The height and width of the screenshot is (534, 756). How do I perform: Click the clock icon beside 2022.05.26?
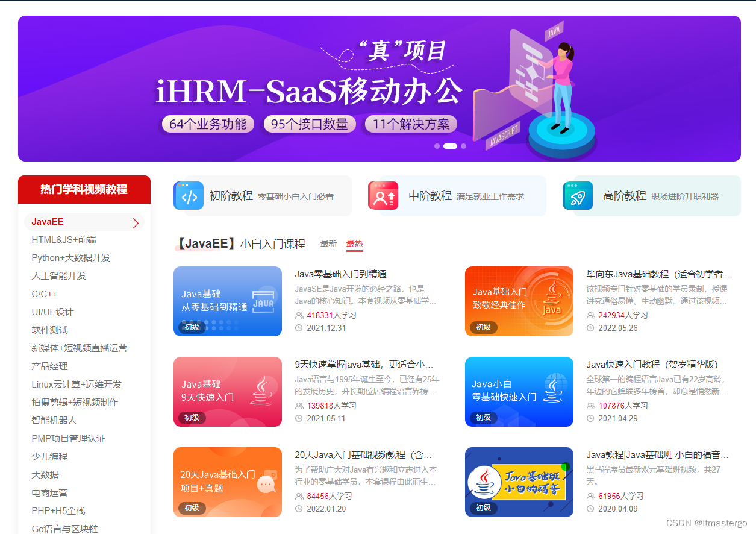[590, 328]
